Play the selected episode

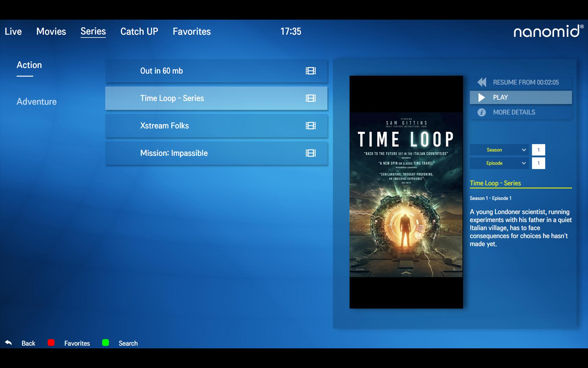[521, 98]
